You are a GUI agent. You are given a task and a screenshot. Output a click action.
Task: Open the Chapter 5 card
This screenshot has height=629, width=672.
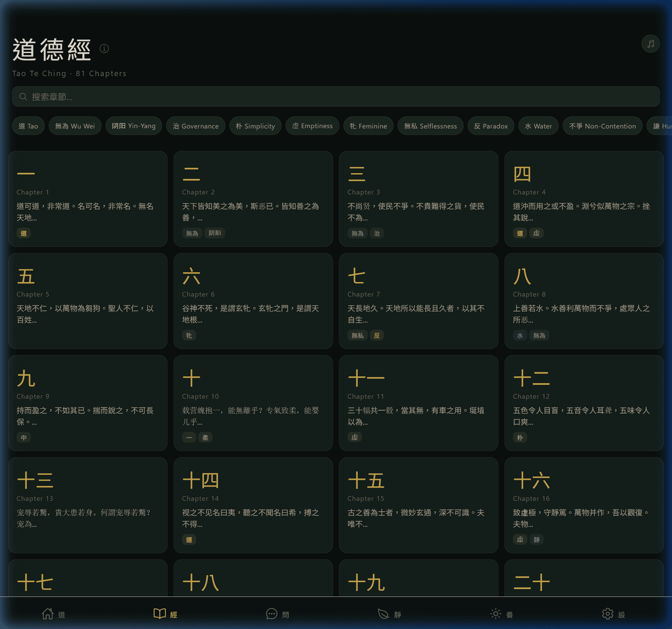click(x=88, y=301)
